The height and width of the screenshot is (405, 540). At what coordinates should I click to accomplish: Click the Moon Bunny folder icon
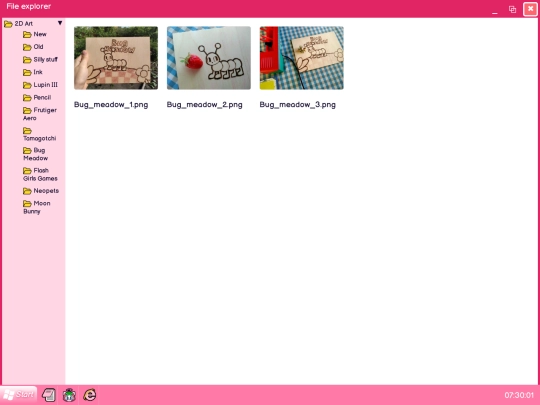pos(27,204)
